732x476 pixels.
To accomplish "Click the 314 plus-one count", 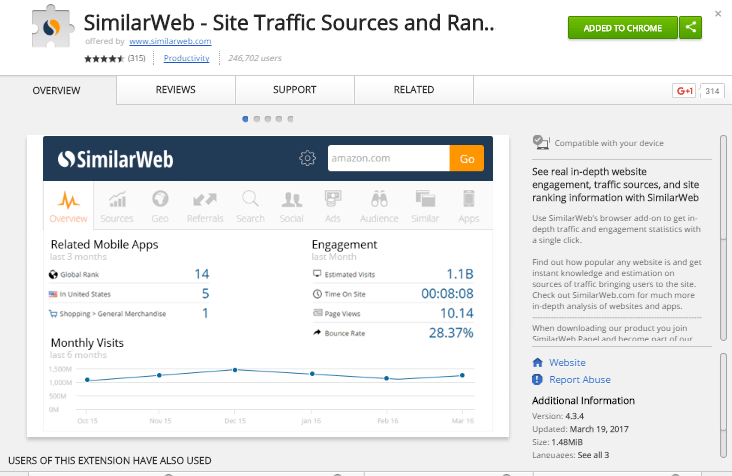I will [x=712, y=91].
